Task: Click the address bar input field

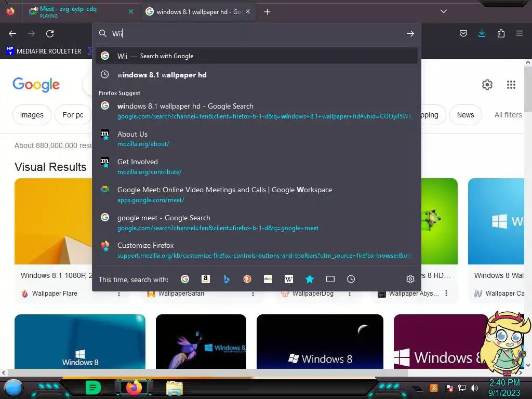Action: pyautogui.click(x=258, y=34)
